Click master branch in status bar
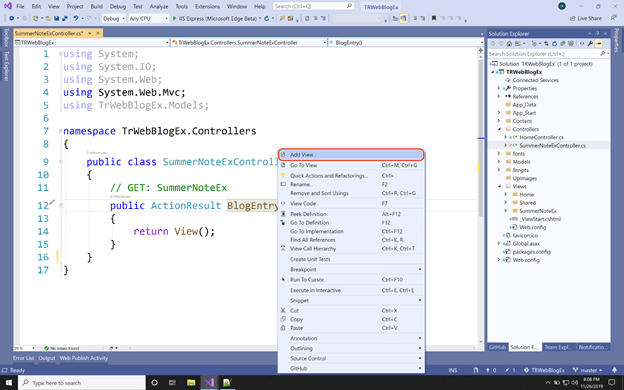 pyautogui.click(x=587, y=370)
